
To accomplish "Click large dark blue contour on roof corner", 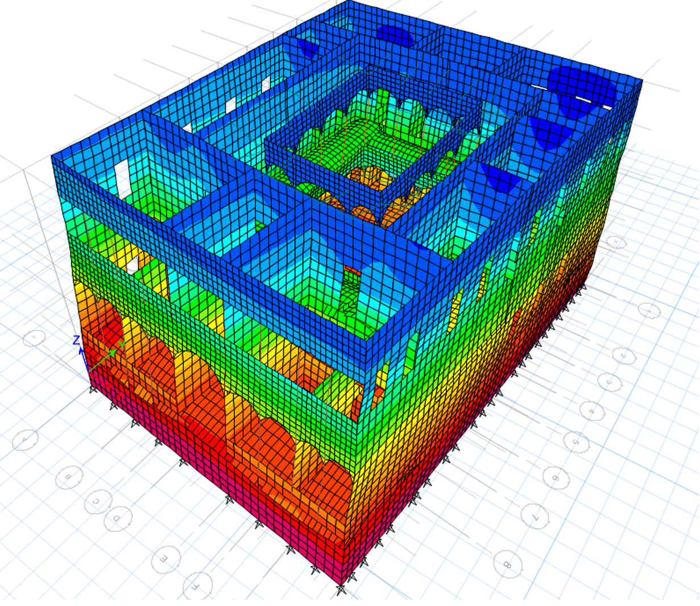I will click(x=580, y=85).
